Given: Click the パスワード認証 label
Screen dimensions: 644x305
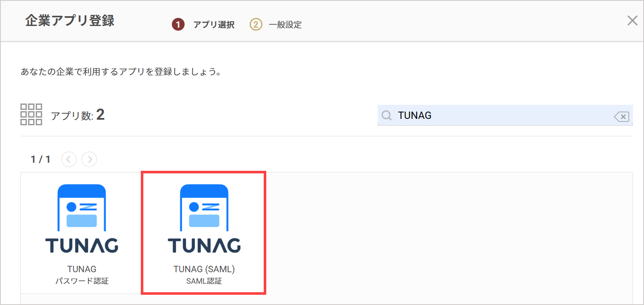Looking at the screenshot, I should point(82,281).
